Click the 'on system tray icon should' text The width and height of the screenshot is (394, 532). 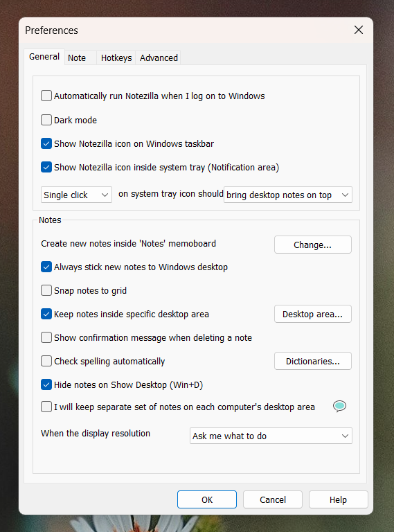(171, 194)
